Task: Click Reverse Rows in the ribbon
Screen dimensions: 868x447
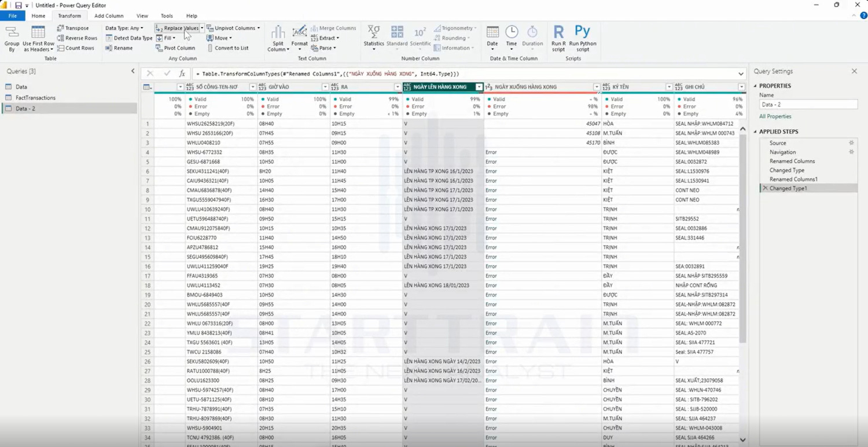Action: click(77, 38)
